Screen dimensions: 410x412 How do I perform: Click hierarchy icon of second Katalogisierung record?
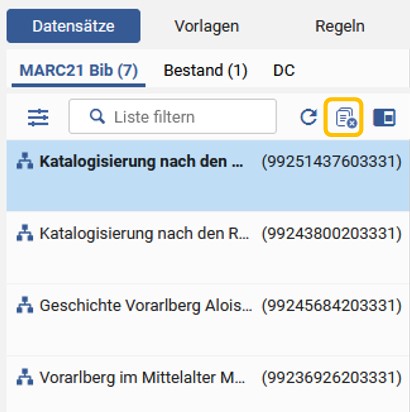tap(25, 233)
